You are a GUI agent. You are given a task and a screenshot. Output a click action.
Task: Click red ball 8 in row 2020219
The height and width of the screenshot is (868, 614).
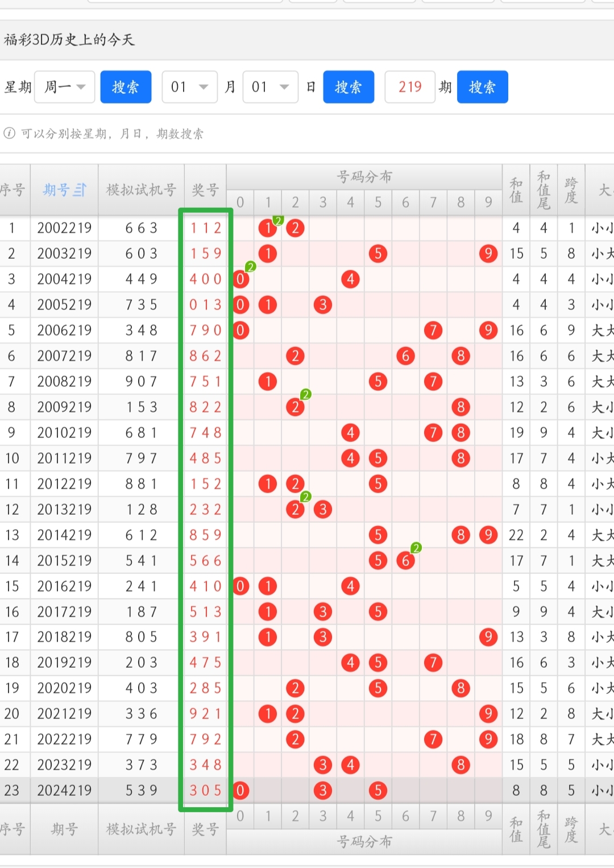[460, 688]
